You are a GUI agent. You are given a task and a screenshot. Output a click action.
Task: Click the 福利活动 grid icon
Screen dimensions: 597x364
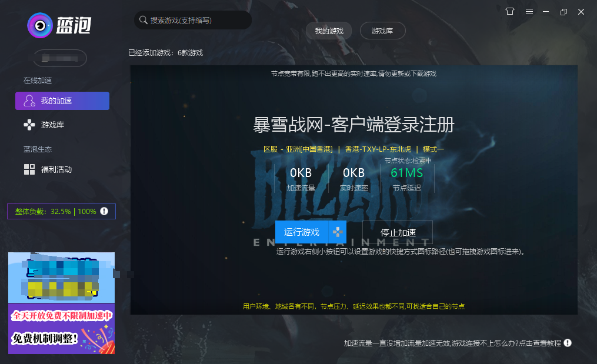pos(29,169)
